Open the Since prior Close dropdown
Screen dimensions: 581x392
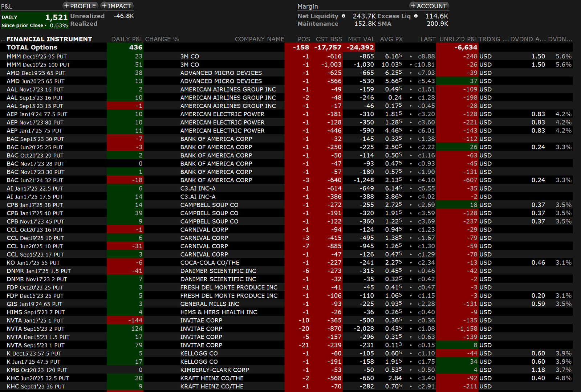point(24,25)
